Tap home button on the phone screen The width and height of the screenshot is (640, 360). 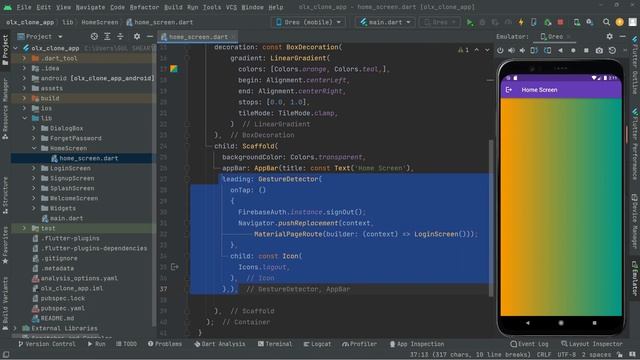[560, 322]
